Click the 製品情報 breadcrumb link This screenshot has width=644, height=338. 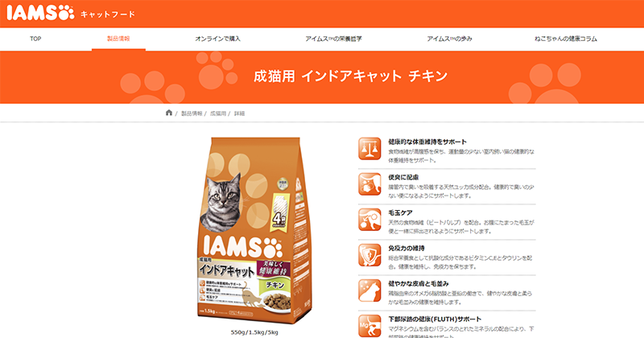(x=192, y=113)
